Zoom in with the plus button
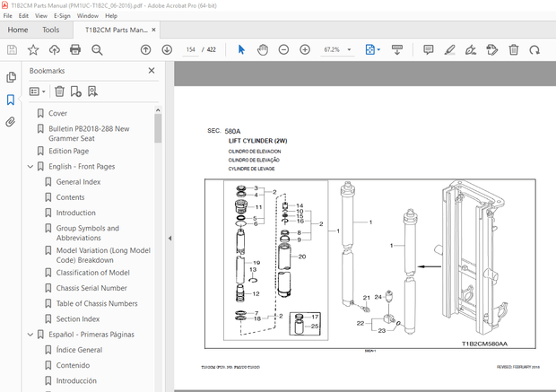The height and width of the screenshot is (392, 556). pyautogui.click(x=305, y=49)
